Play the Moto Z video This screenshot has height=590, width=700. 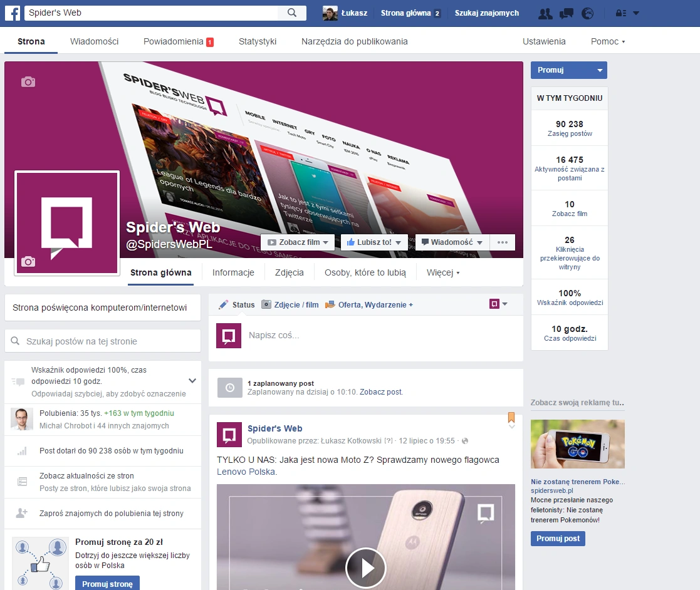point(365,567)
